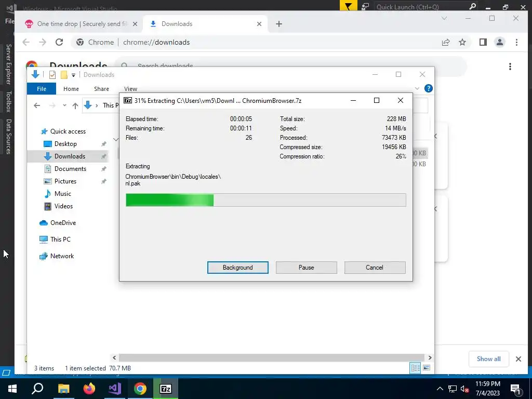The width and height of the screenshot is (532, 399).
Task: Switch to 7-Zip in taskbar
Action: (166, 389)
